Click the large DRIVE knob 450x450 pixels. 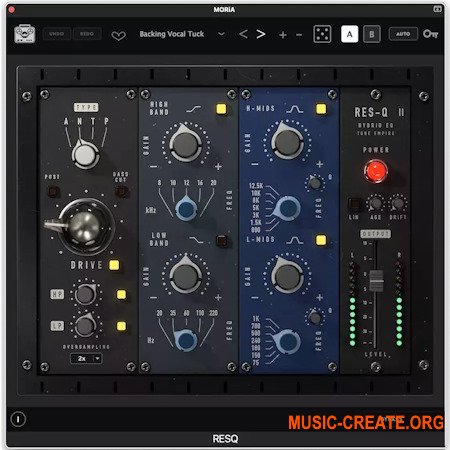click(x=85, y=227)
